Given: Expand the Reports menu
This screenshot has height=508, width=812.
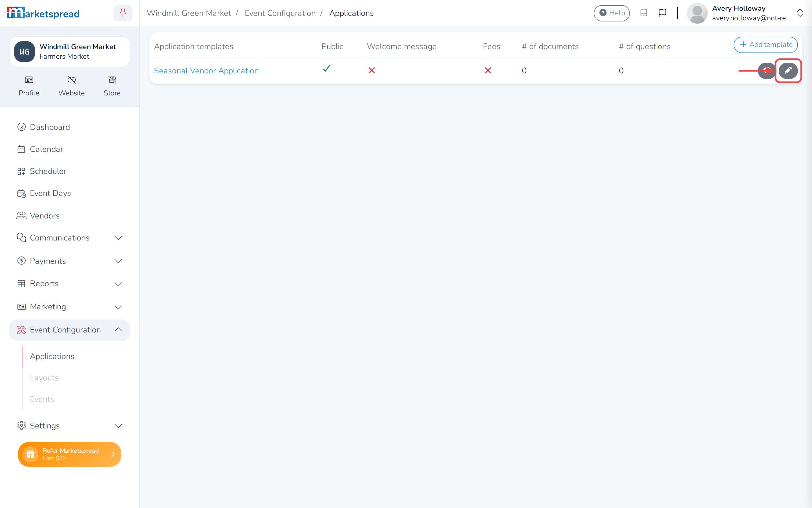Looking at the screenshot, I should point(69,284).
